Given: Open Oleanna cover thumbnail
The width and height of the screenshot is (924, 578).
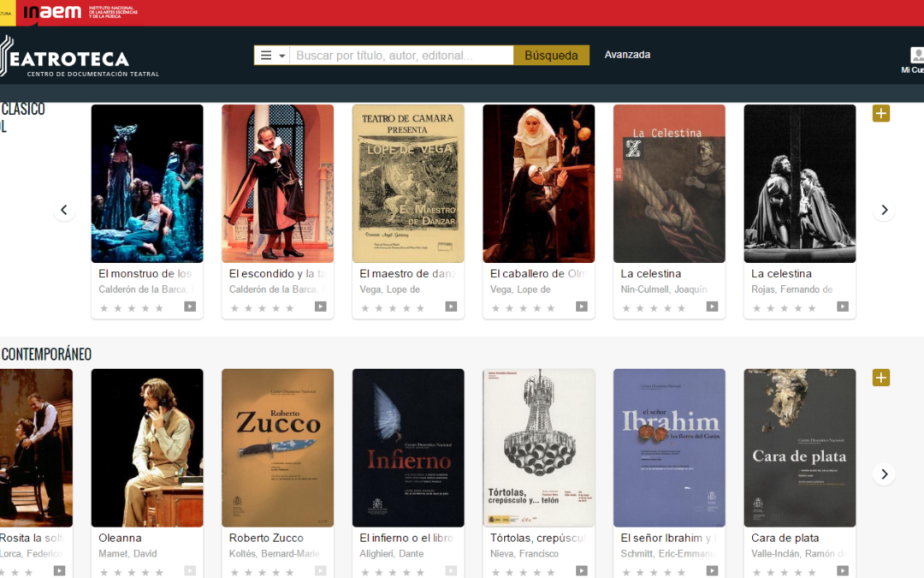Looking at the screenshot, I should [x=147, y=448].
